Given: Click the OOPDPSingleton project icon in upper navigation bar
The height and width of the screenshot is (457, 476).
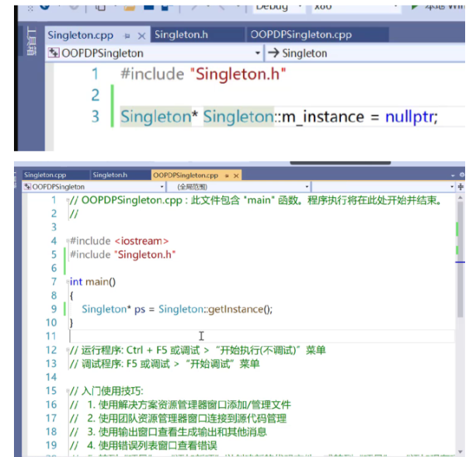Looking at the screenshot, I should (x=54, y=53).
